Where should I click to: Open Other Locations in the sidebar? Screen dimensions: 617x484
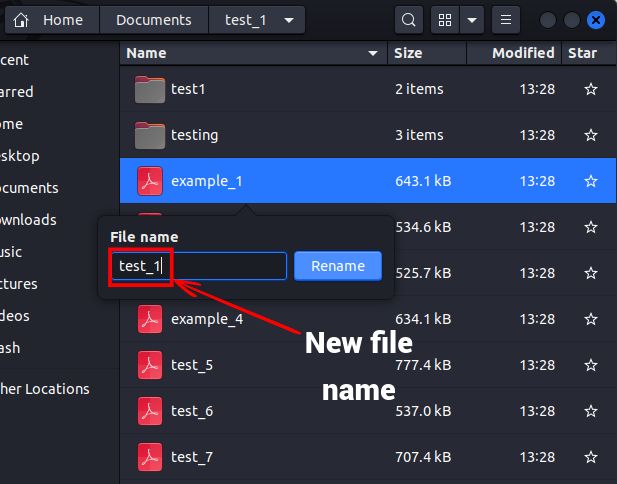45,389
